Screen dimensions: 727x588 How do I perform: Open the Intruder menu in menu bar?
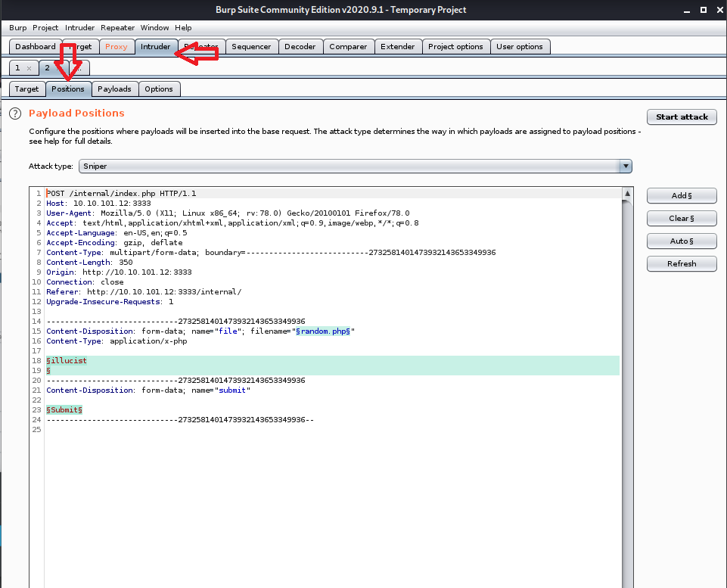pyautogui.click(x=79, y=28)
